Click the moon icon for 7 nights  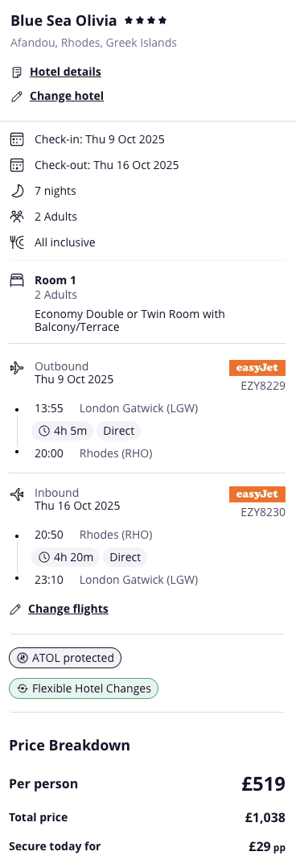click(17, 191)
